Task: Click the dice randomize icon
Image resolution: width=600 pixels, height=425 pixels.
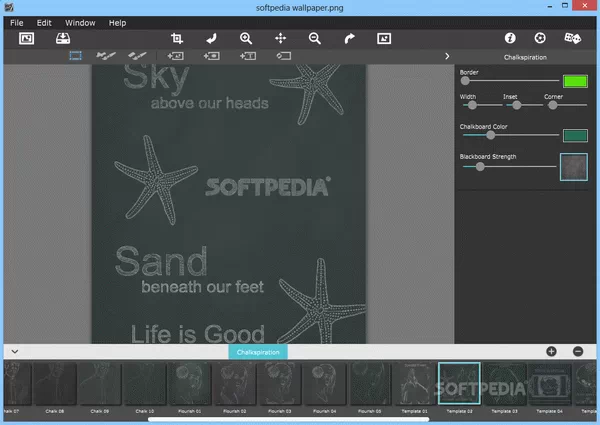Action: pos(572,38)
